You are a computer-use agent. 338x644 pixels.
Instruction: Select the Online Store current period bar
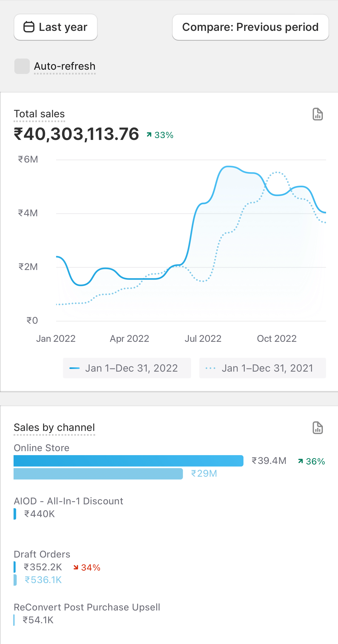(128, 461)
